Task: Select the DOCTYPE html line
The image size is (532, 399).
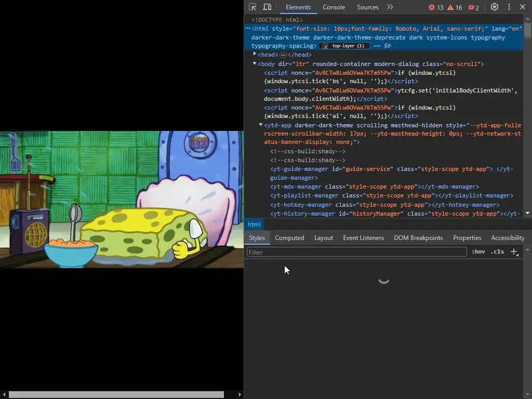Action: pos(277,20)
